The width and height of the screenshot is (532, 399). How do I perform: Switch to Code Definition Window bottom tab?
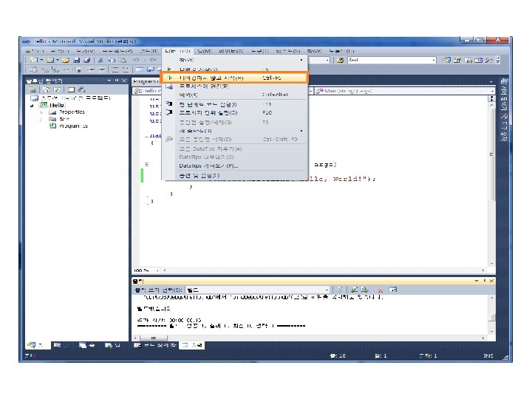click(154, 345)
